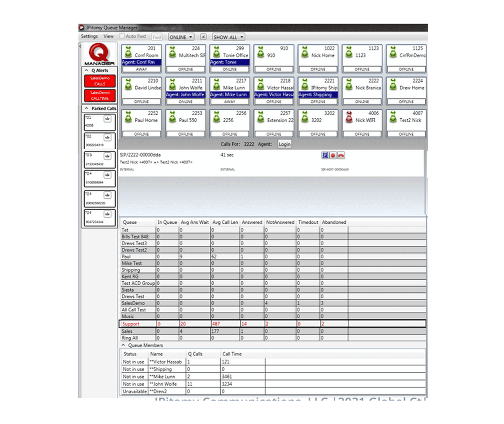This screenshot has width=504, height=424.
Task: Click the pickup icon on parked call 705
Action: [107, 195]
